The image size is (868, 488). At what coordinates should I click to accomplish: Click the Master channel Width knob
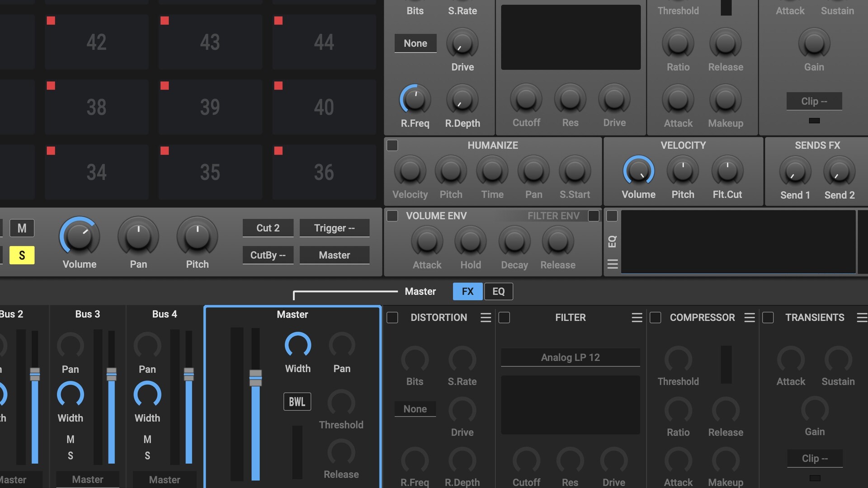point(297,345)
